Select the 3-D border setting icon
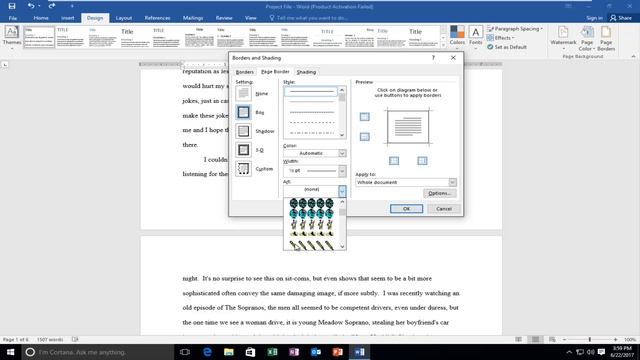Image resolution: width=640 pixels, height=360 pixels. (243, 150)
